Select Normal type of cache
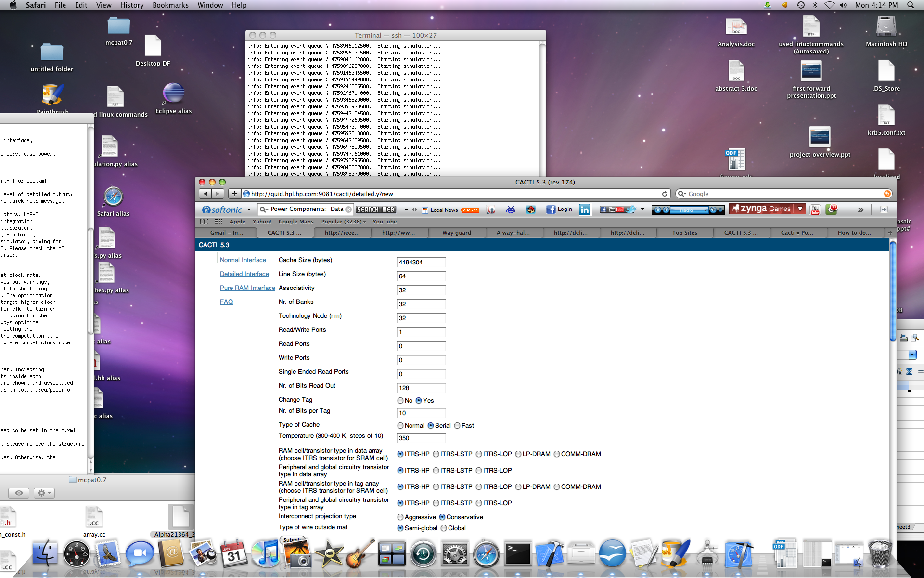 tap(400, 425)
